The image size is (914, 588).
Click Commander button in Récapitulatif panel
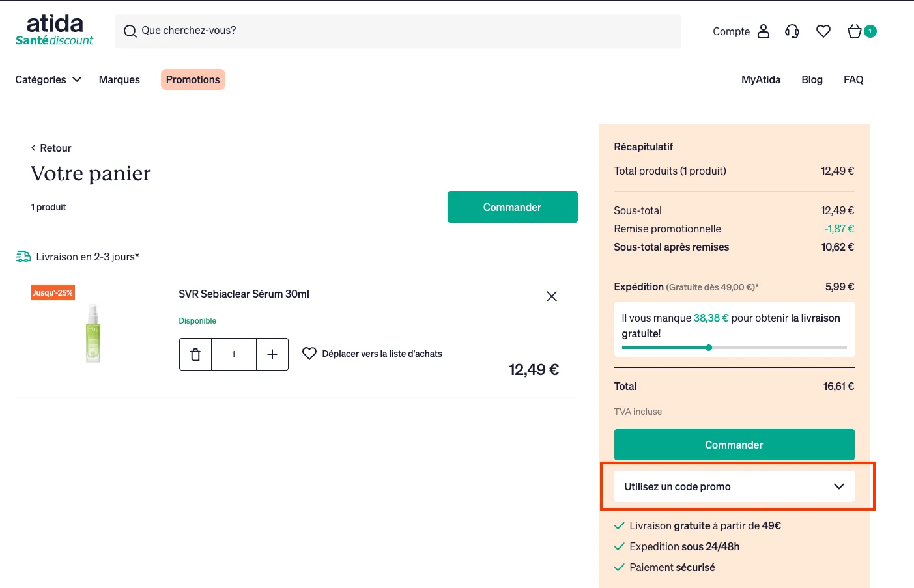[x=734, y=445]
